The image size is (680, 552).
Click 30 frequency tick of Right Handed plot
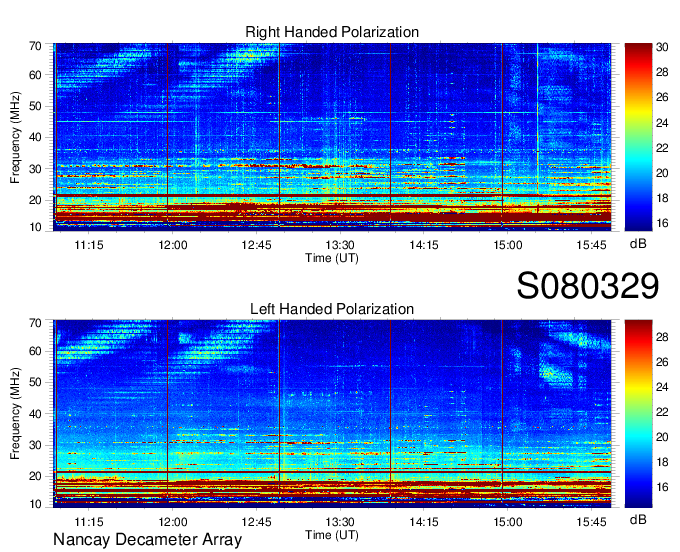(x=35, y=169)
